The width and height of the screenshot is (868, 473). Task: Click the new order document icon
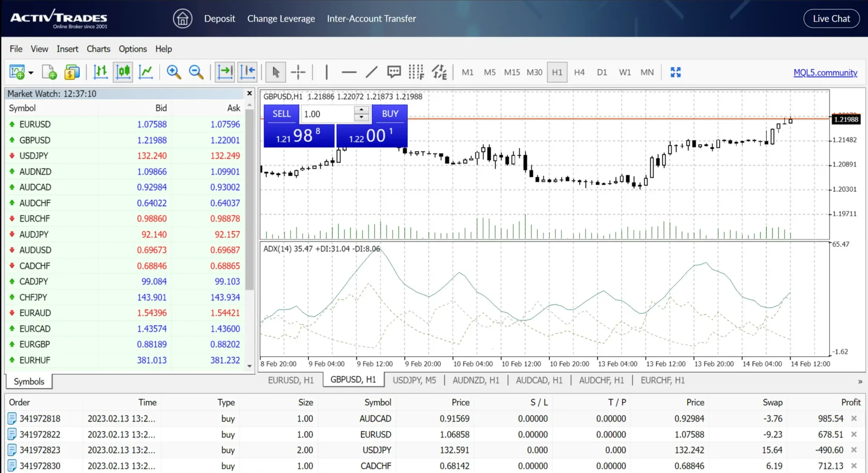(x=49, y=72)
